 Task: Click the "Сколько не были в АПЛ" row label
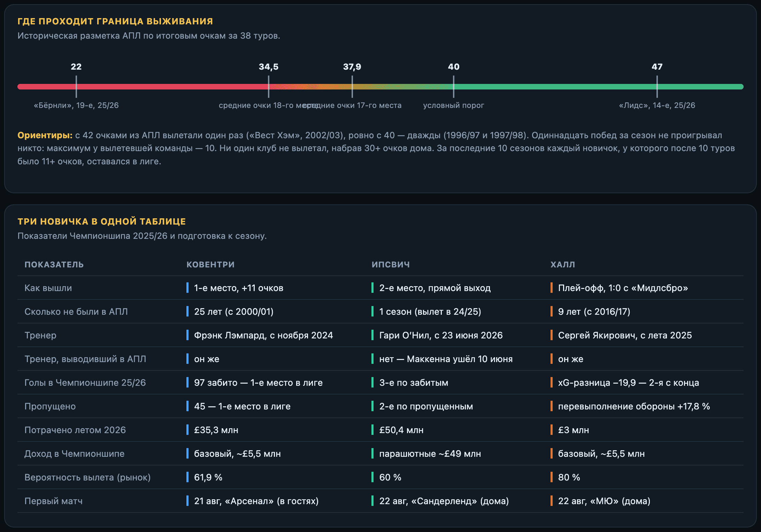[76, 312]
